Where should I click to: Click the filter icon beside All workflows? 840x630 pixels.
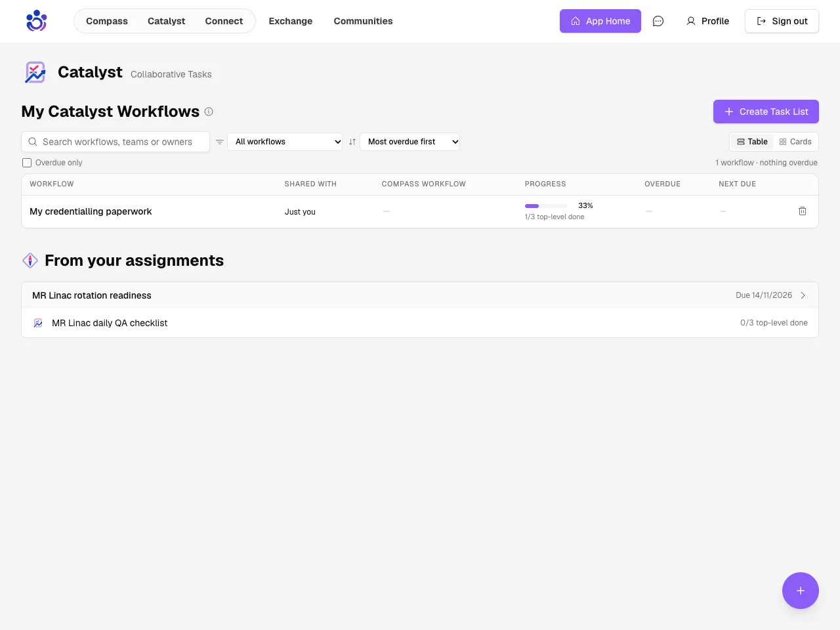point(220,142)
